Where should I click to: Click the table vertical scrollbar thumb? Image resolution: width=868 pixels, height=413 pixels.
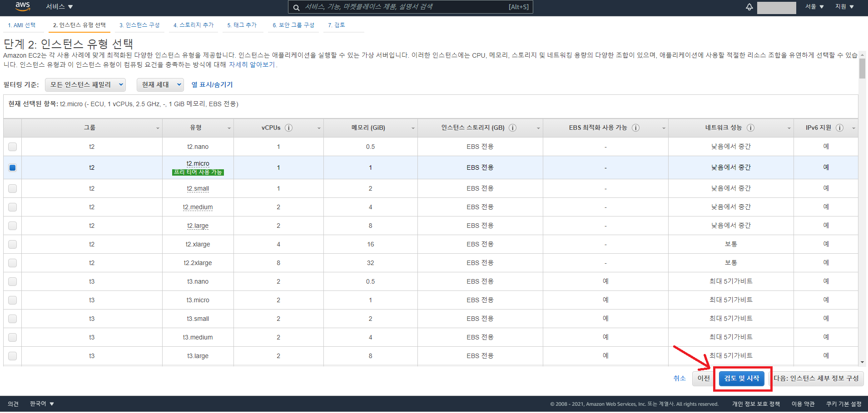pos(862,69)
